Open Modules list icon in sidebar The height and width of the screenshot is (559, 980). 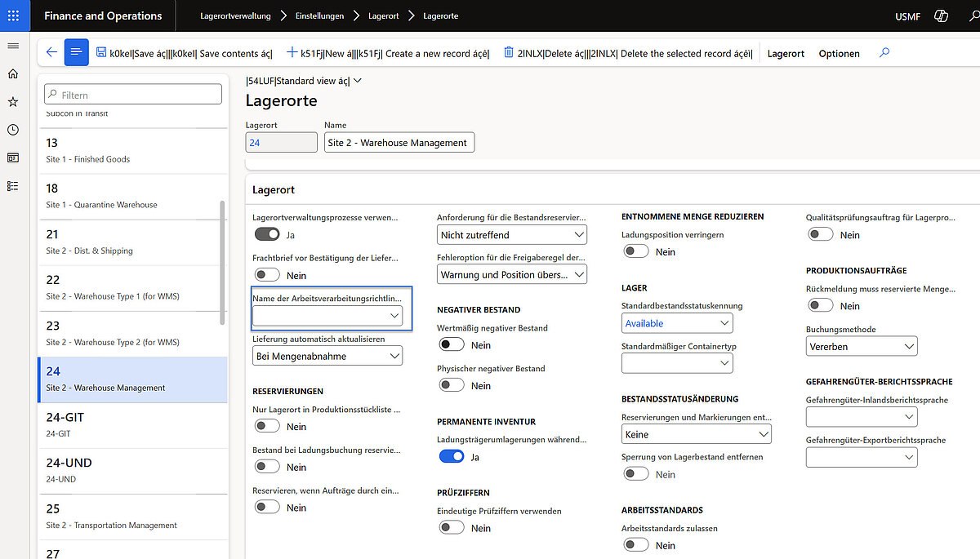(x=13, y=186)
